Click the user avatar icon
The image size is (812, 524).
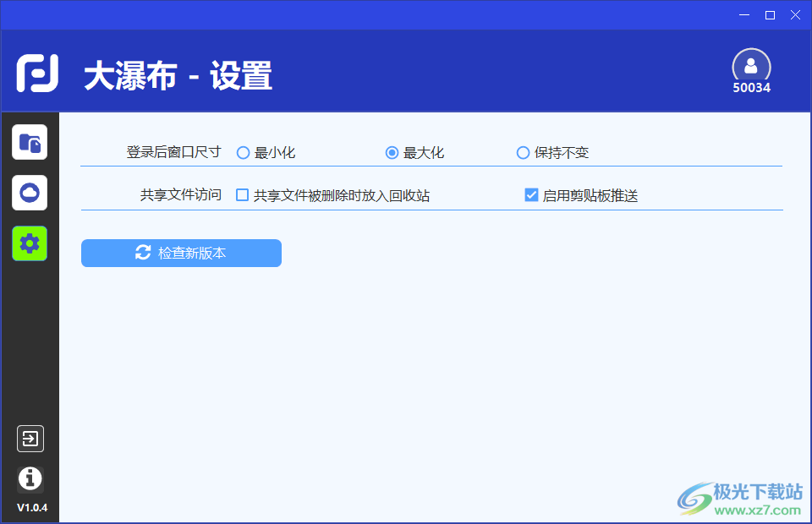[751, 66]
